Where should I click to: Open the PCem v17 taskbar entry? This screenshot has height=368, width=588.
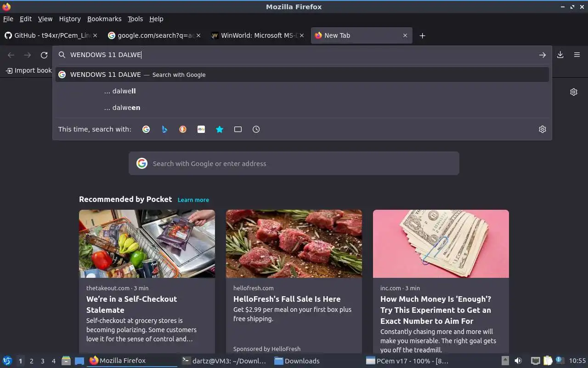[x=408, y=361]
